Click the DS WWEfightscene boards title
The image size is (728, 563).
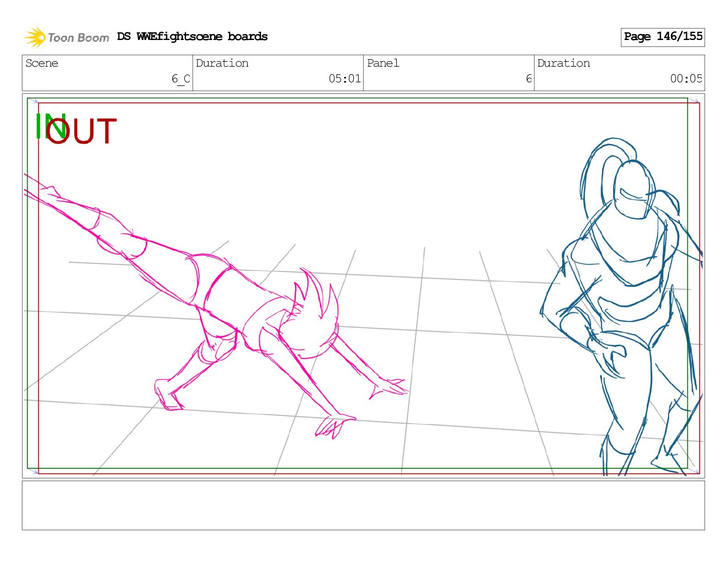[192, 37]
